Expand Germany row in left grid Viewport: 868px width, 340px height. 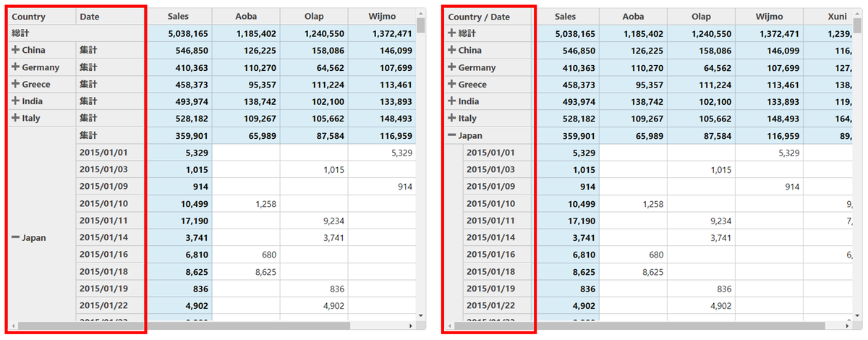pos(14,67)
